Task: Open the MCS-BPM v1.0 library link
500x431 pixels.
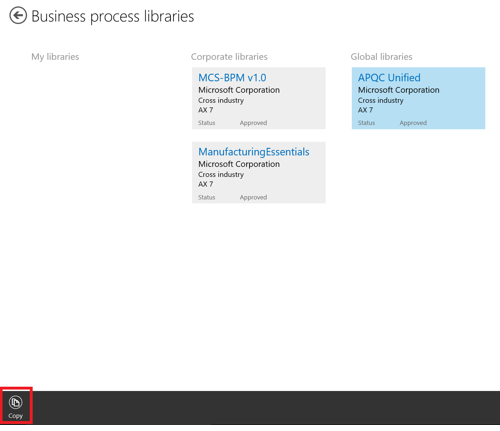Action: tap(232, 78)
